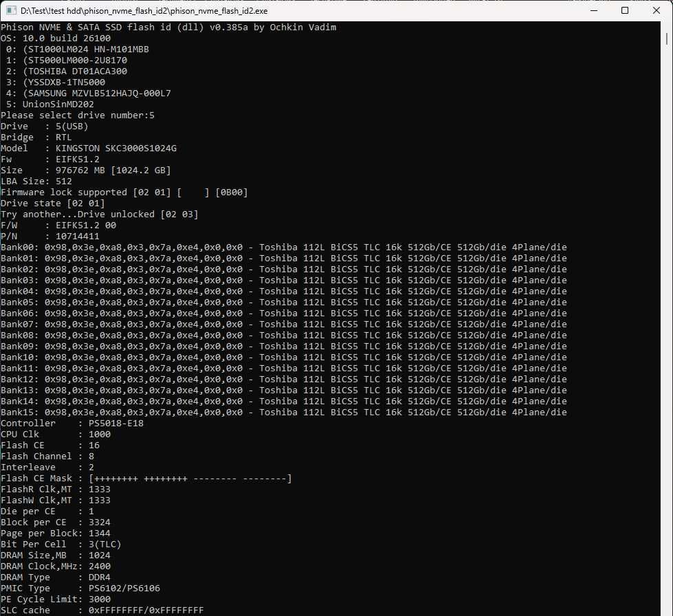Select drive entry YSSDXB-1TN5000
This screenshot has width=673, height=616.
[x=56, y=82]
